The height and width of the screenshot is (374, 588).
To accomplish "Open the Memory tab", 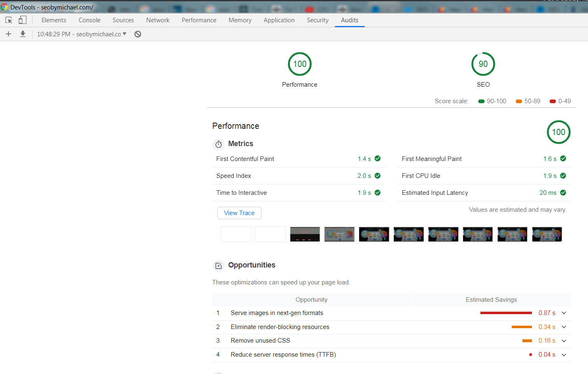I will point(240,20).
